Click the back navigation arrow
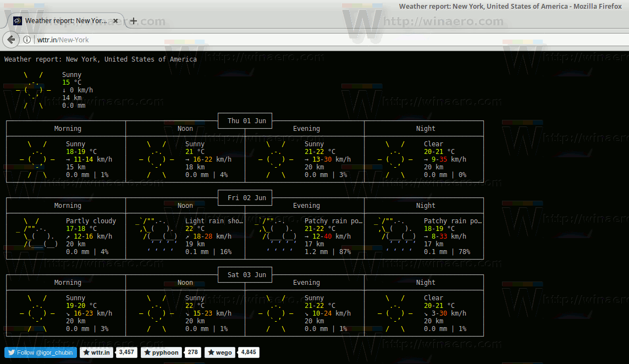Screen dimensions: 629x364 pyautogui.click(x=11, y=40)
